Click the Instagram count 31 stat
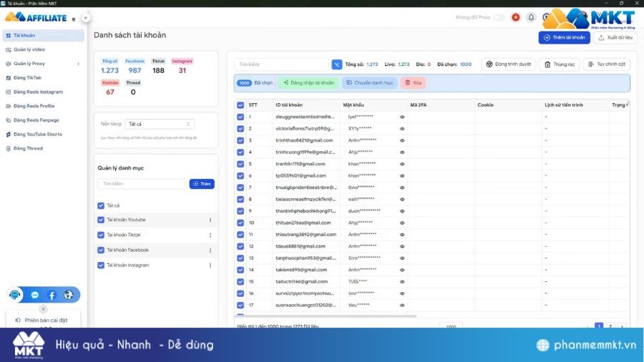Image resolution: width=644 pixels, height=362 pixels. coord(182,71)
